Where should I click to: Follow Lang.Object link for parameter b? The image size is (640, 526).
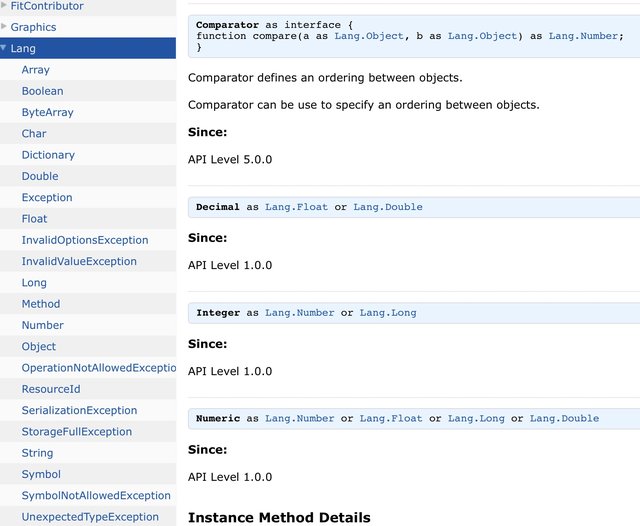[482, 36]
